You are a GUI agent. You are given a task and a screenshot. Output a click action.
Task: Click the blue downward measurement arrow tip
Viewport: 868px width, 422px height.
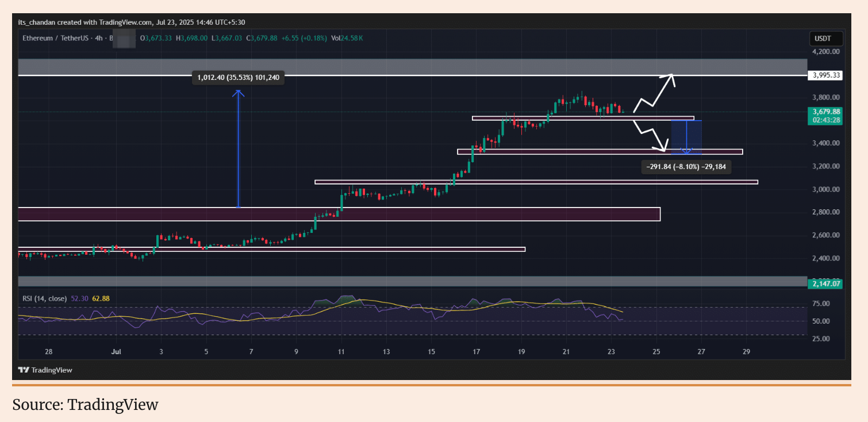click(686, 152)
